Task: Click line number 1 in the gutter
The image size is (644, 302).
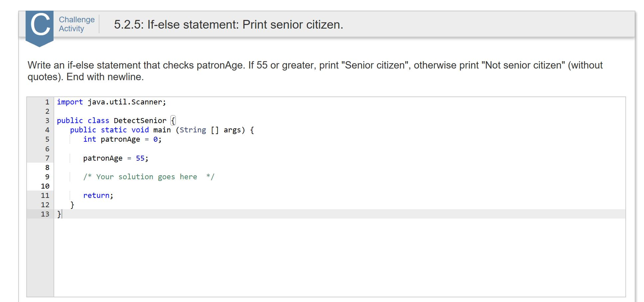Action: click(x=47, y=102)
